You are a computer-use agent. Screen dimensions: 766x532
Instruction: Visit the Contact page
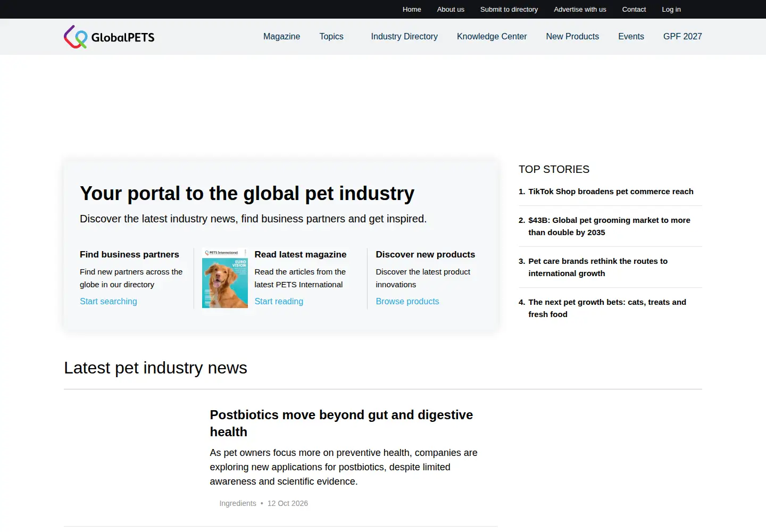pos(634,10)
